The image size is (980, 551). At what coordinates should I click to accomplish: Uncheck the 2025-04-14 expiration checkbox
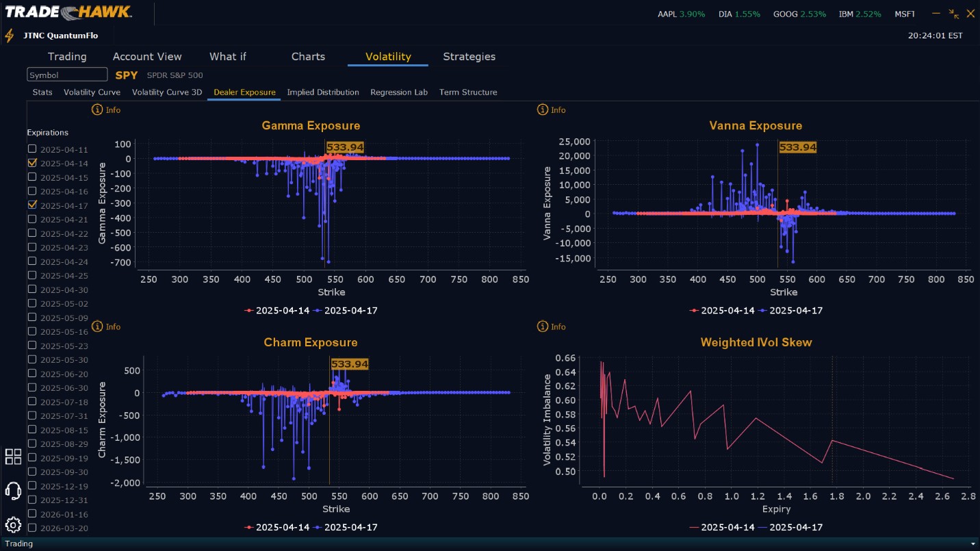32,163
